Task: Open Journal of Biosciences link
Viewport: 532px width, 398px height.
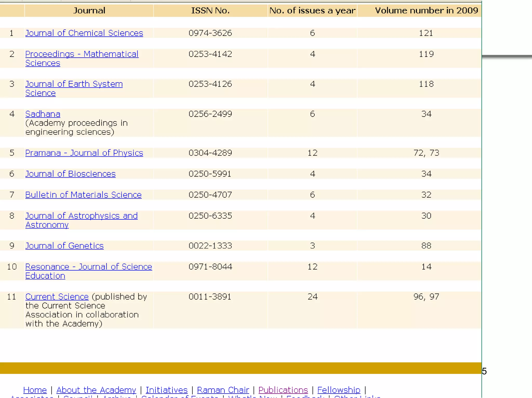Action: tap(70, 174)
